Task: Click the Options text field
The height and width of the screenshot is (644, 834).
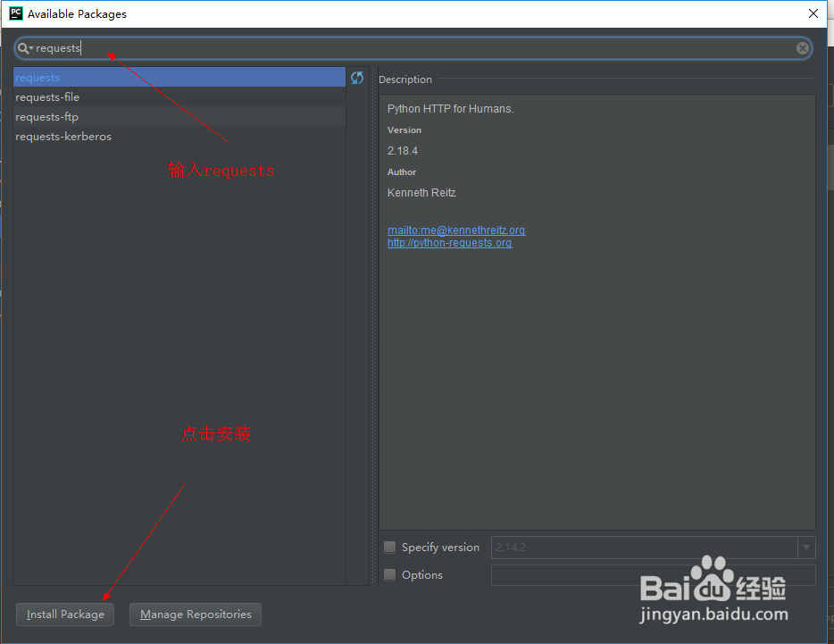Action: tap(653, 575)
